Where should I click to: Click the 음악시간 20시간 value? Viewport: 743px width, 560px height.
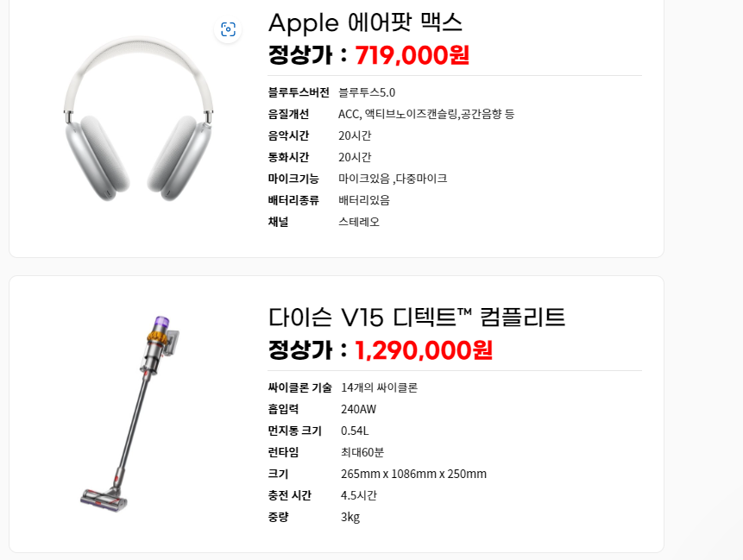point(355,136)
